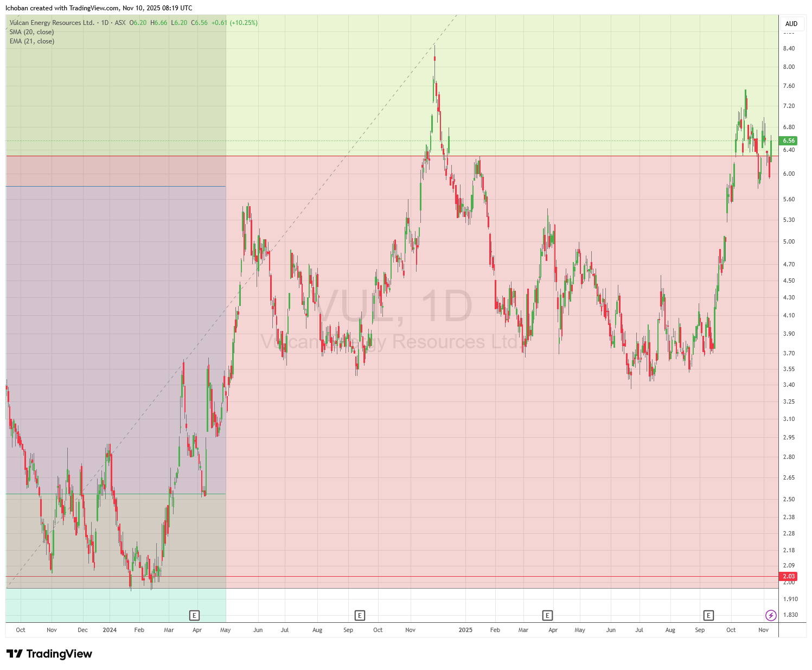The height and width of the screenshot is (670, 812).
Task: Click the 1D interval text in chart legend
Action: click(105, 23)
